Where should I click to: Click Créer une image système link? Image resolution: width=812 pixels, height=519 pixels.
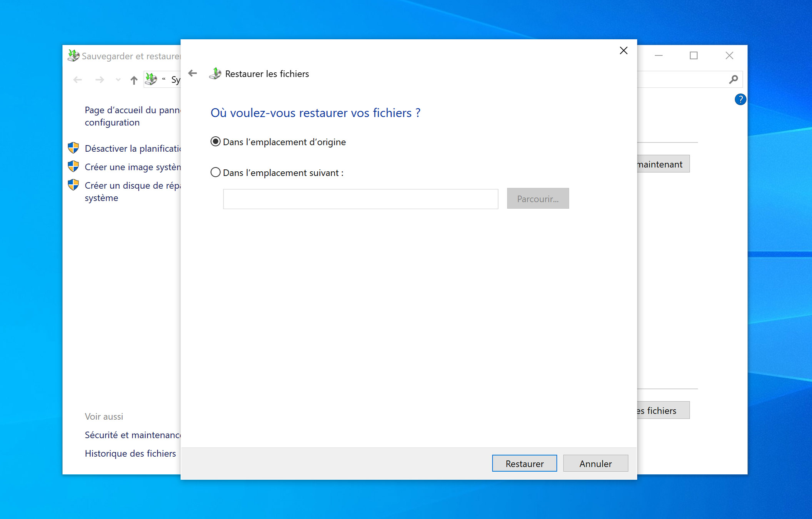(x=132, y=167)
